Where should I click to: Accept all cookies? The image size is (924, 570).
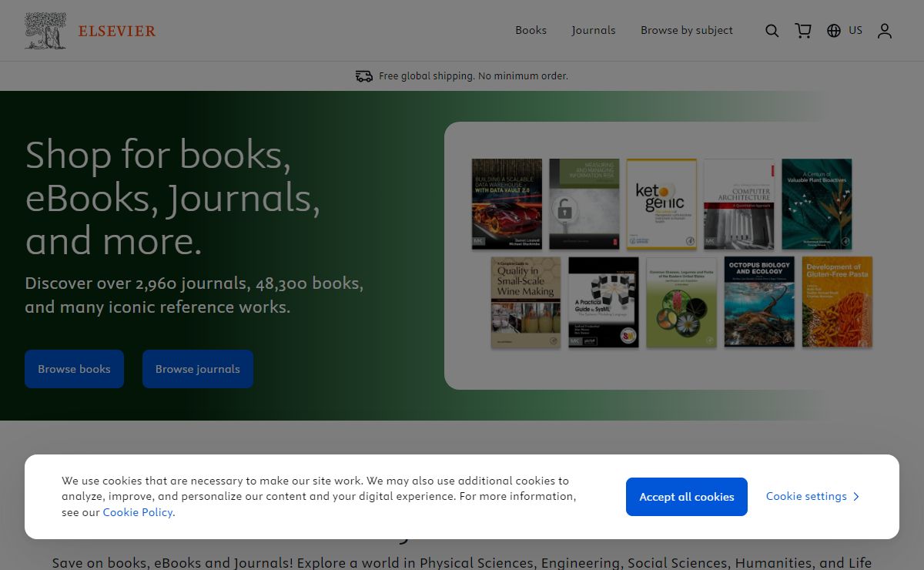(x=687, y=497)
